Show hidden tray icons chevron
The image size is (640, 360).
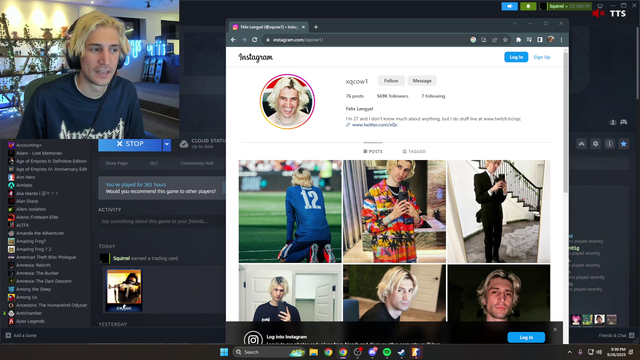[x=569, y=352]
